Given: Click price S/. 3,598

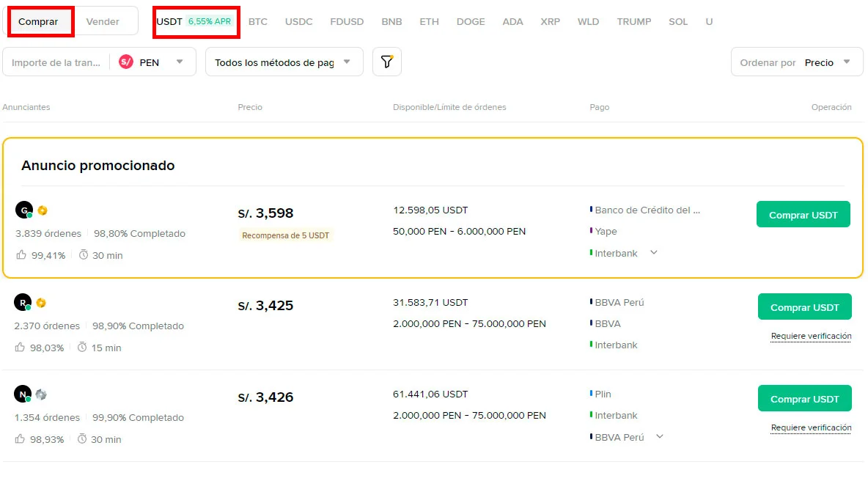Looking at the screenshot, I should (265, 213).
